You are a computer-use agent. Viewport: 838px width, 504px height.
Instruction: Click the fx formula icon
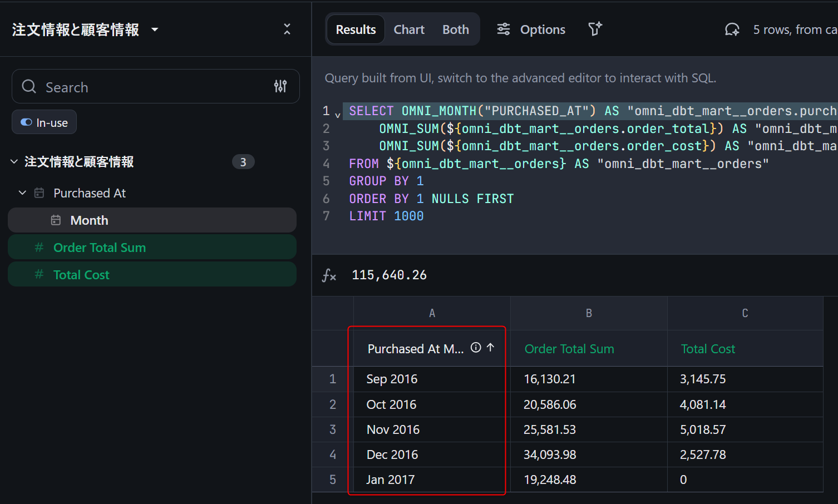(x=329, y=275)
